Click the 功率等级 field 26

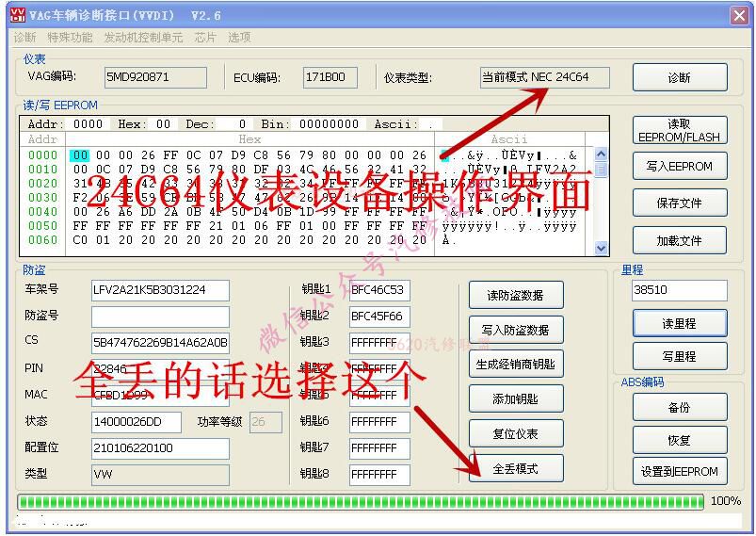click(x=265, y=422)
